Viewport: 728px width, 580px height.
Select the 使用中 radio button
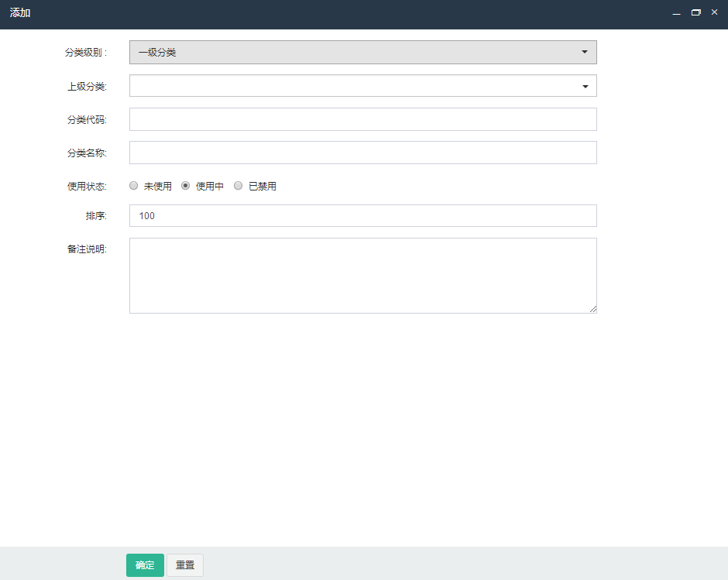tap(186, 186)
